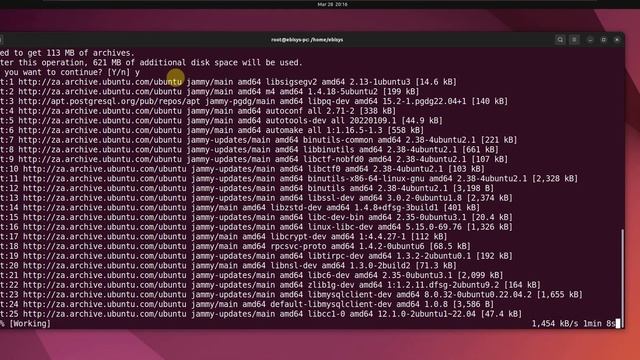Click the 'libcc1-0' package name

tap(326, 314)
